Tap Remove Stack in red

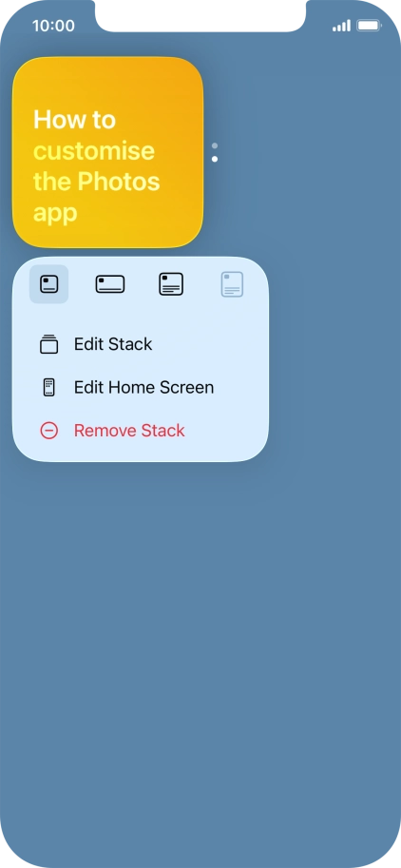pos(129,430)
